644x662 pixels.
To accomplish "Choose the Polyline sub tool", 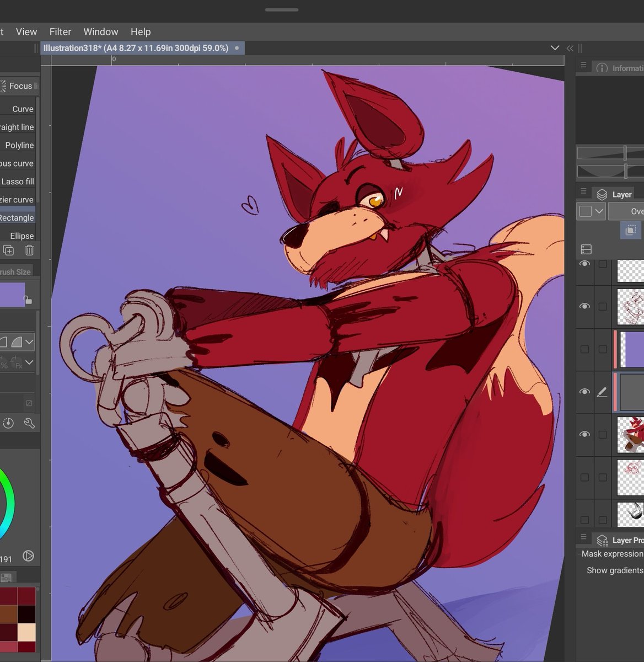I will [18, 145].
